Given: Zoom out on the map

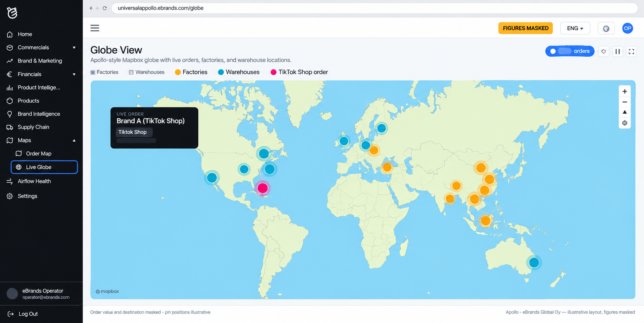Looking at the screenshot, I should pyautogui.click(x=625, y=102).
